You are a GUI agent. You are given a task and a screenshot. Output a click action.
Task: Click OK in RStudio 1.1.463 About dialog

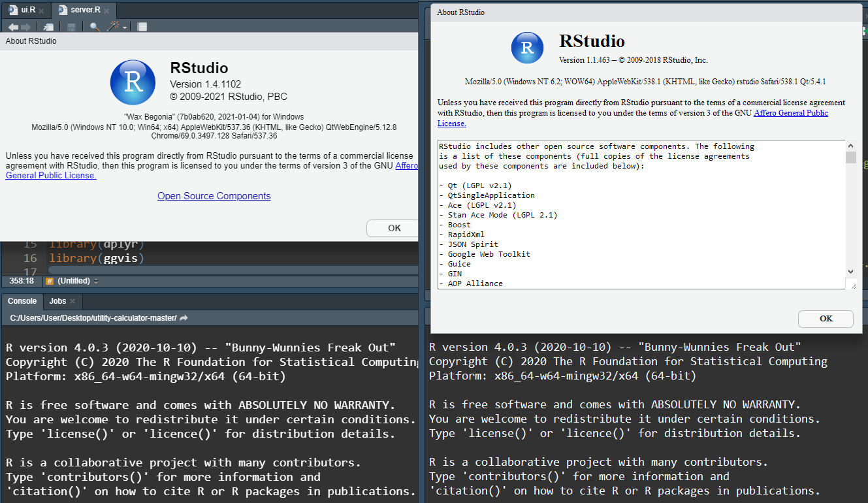826,318
